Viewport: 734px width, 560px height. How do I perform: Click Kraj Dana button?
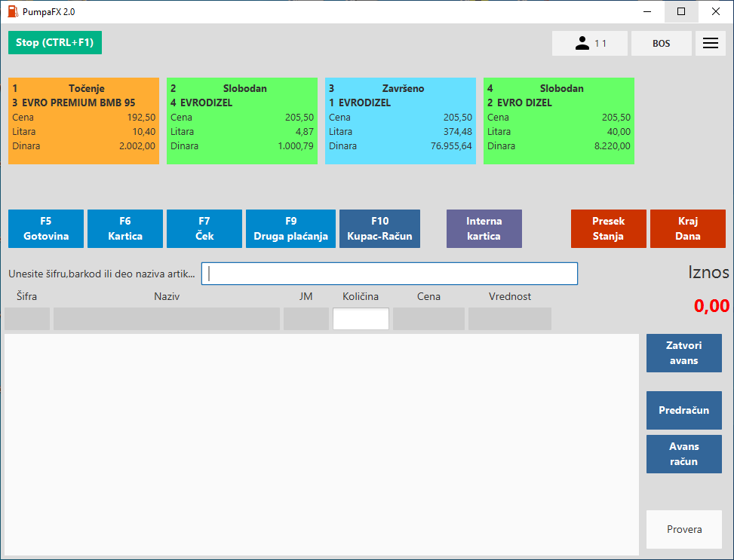point(687,228)
